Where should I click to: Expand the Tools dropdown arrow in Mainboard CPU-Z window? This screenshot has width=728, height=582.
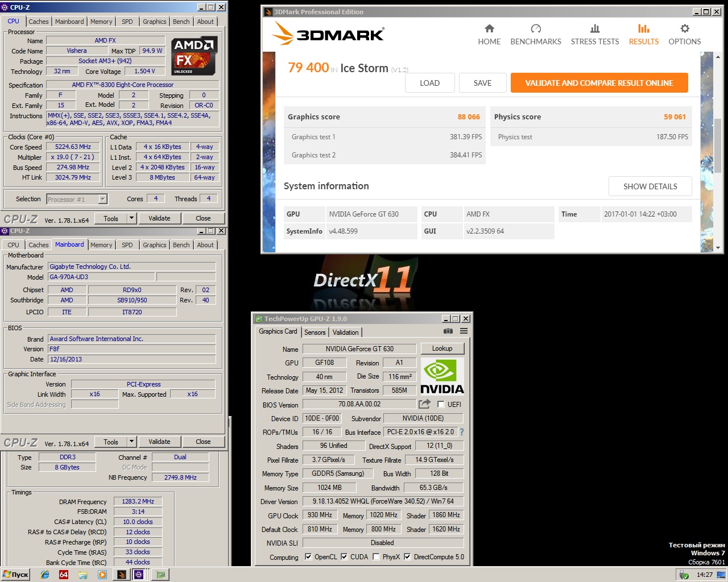tap(132, 442)
